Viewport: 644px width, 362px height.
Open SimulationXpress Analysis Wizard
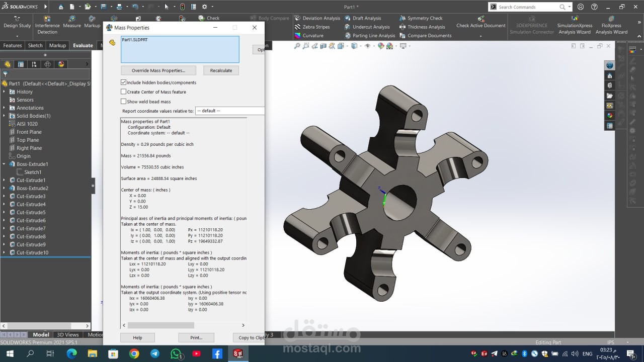(x=575, y=26)
